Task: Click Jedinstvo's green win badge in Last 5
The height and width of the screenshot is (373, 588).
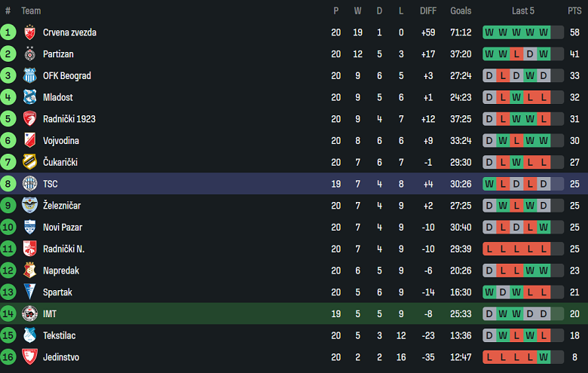Action: 544,357
